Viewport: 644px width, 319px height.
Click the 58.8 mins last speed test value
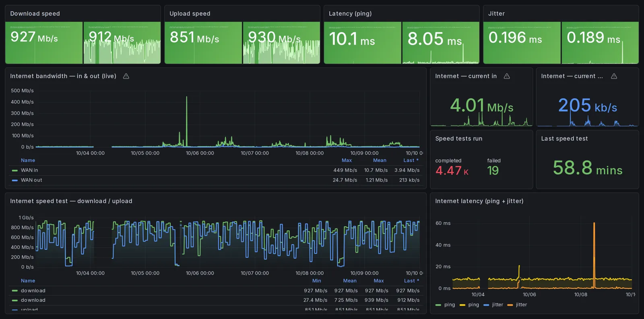click(588, 168)
